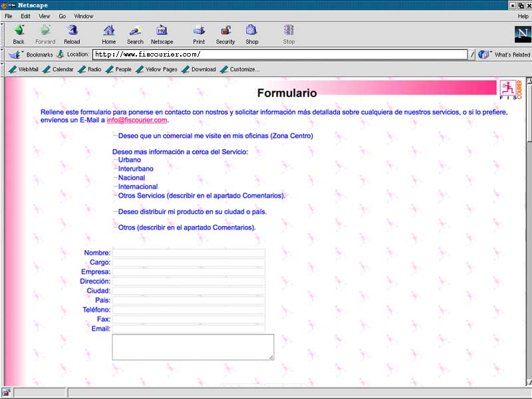Open the View menu
The width and height of the screenshot is (532, 399).
click(x=44, y=16)
